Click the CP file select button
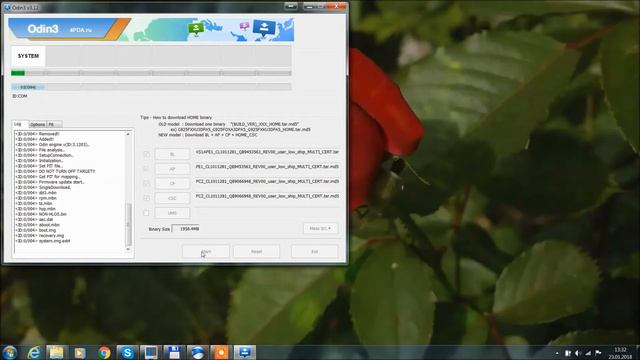 point(172,184)
